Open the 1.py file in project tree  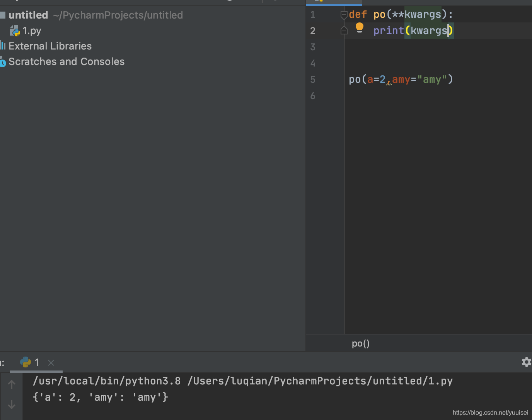pyautogui.click(x=32, y=31)
